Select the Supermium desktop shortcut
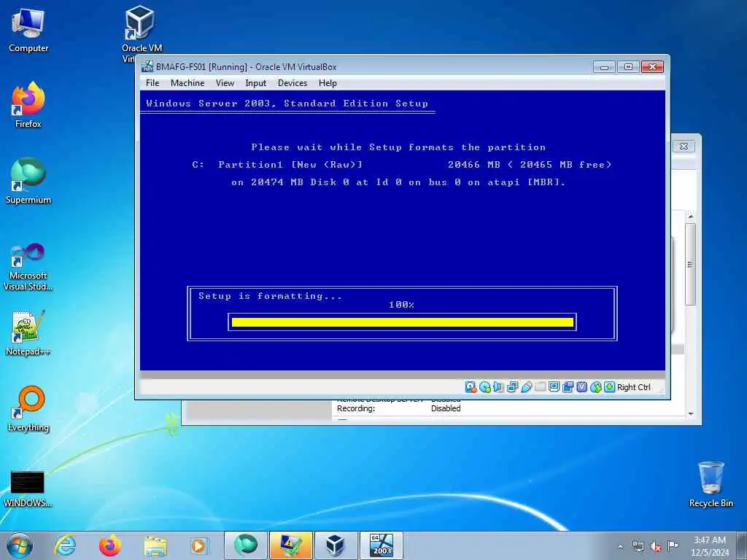This screenshot has width=747, height=560. point(28,181)
